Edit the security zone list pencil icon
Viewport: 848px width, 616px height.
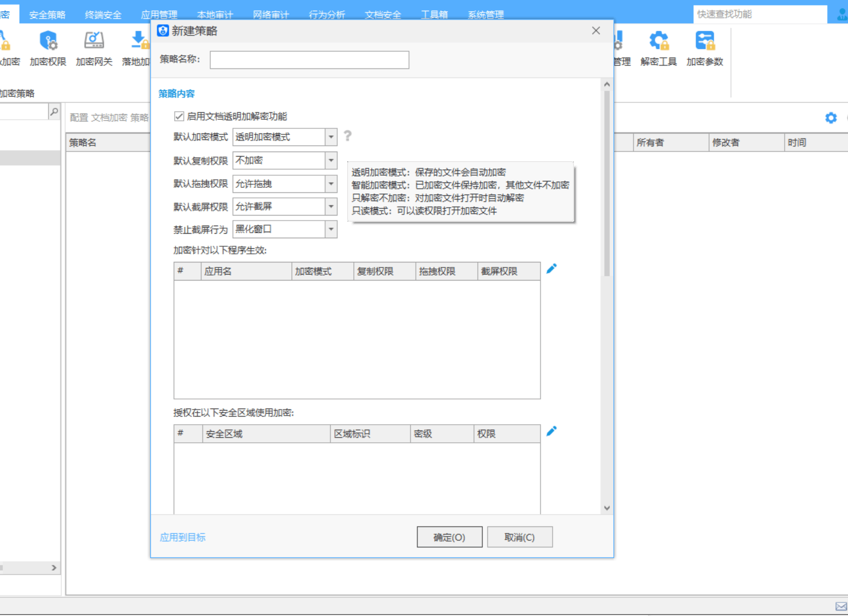(552, 431)
